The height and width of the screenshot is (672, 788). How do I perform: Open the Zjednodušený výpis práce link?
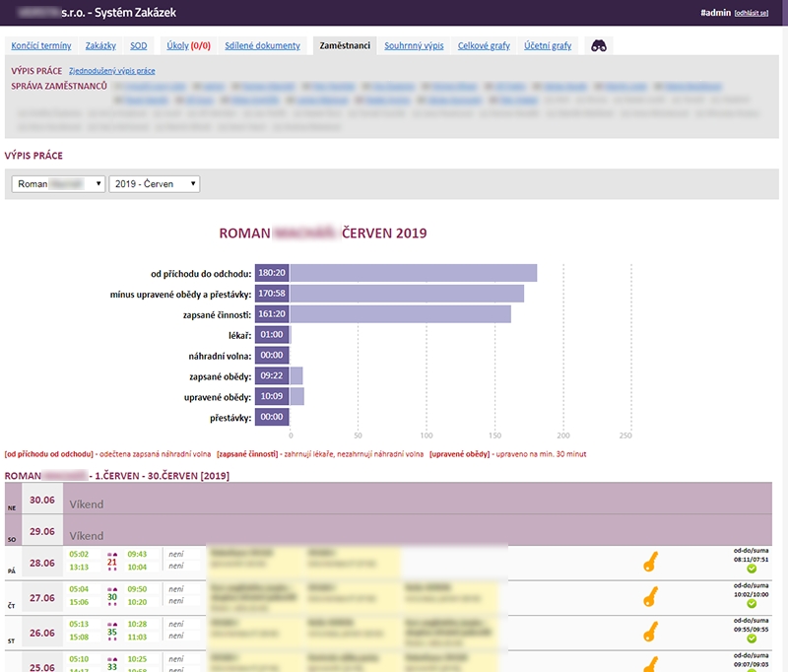(112, 71)
